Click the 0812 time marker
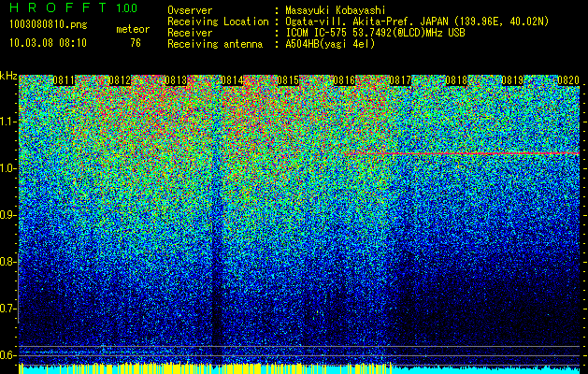The image size is (588, 374). [120, 80]
